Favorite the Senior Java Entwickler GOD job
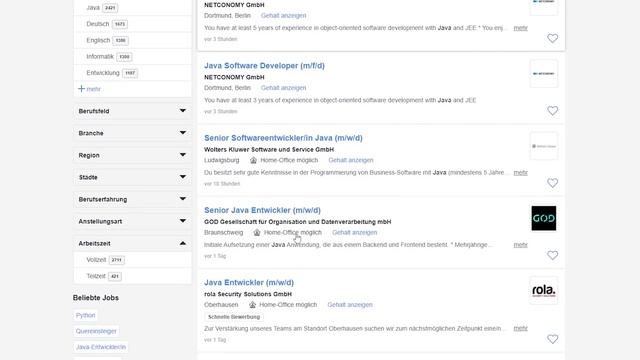 [552, 255]
